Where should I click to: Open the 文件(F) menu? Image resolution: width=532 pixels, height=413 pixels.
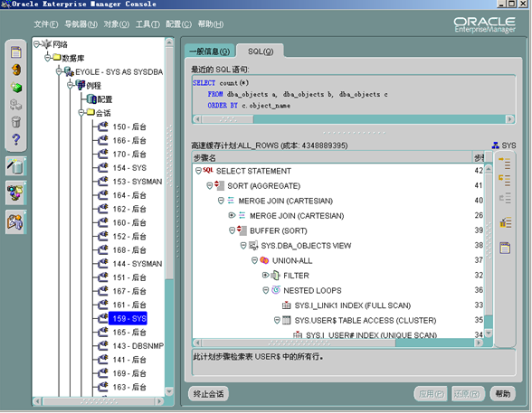point(46,24)
